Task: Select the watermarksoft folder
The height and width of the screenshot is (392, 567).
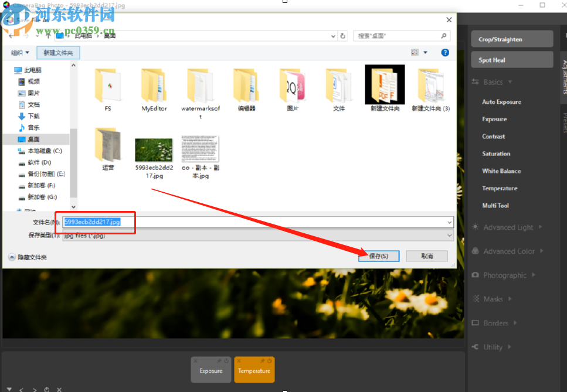Action: [201, 93]
